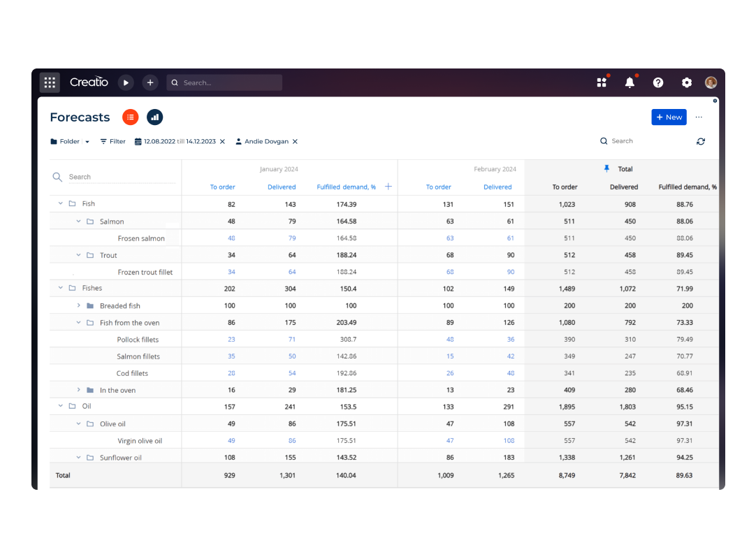Open the notifications bell

tap(630, 82)
